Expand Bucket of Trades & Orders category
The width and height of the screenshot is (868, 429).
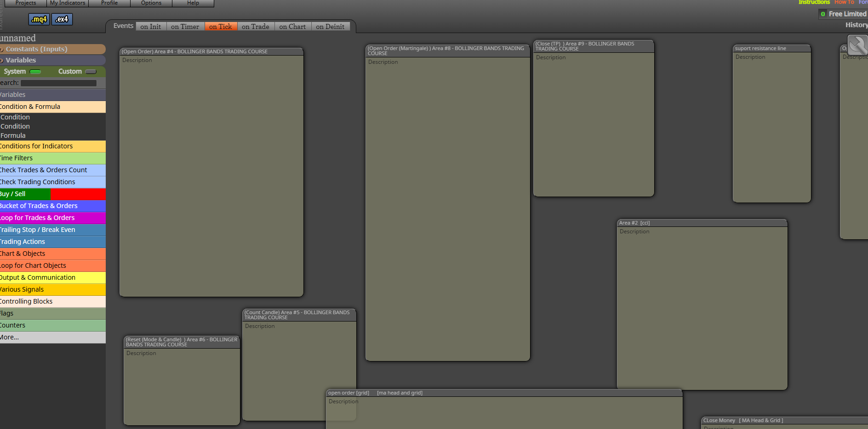coord(52,206)
